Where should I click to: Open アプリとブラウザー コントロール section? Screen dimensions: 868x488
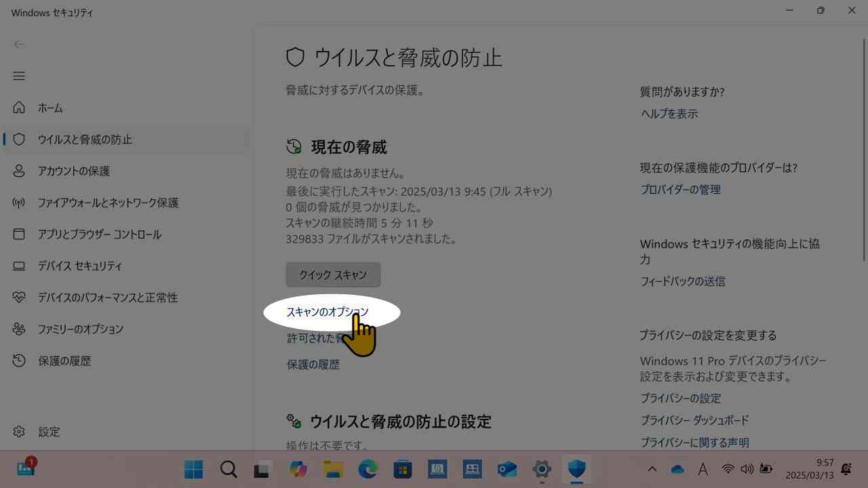(x=19, y=234)
